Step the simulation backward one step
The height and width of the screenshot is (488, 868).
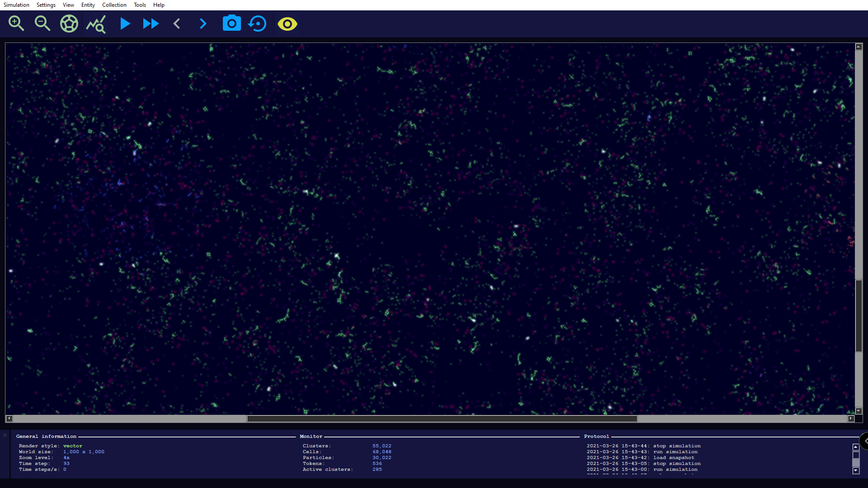point(177,23)
